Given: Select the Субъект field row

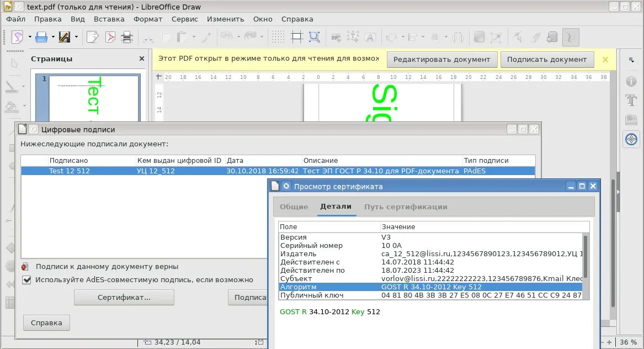Looking at the screenshot, I should tap(430, 279).
